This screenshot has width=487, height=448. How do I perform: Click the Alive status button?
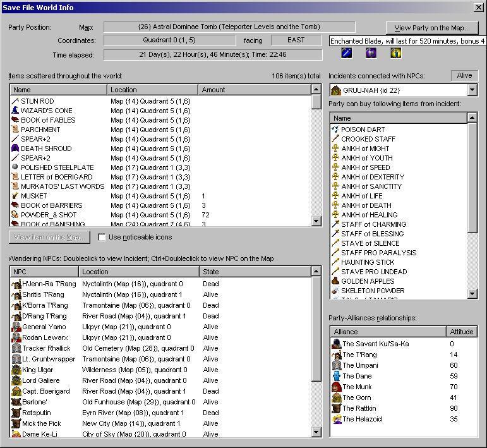click(x=464, y=76)
